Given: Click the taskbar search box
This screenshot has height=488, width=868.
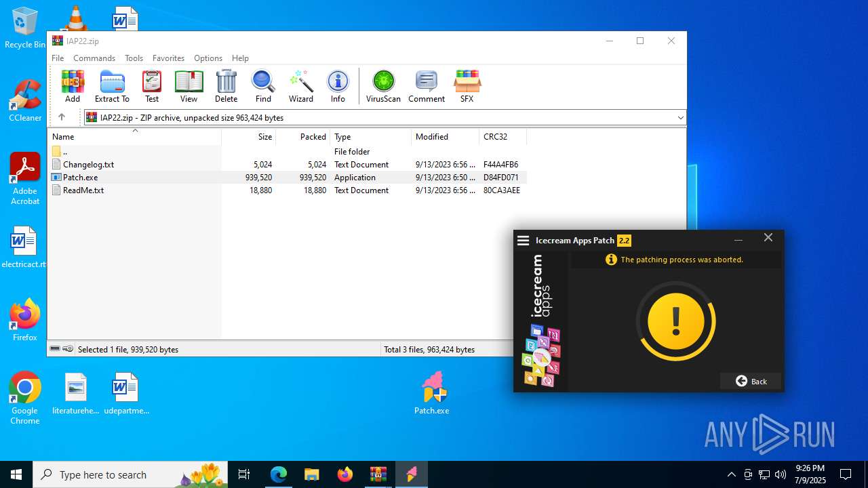Looking at the screenshot, I should tap(131, 474).
